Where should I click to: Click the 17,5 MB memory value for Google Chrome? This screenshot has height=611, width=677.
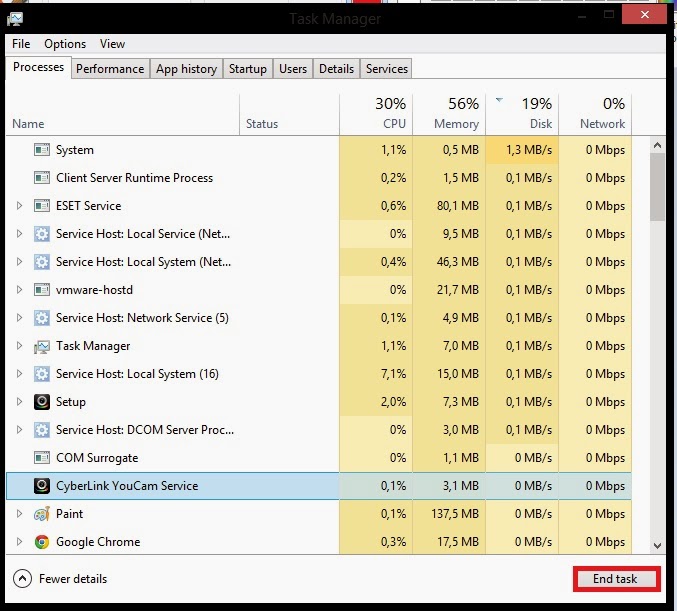(x=458, y=542)
